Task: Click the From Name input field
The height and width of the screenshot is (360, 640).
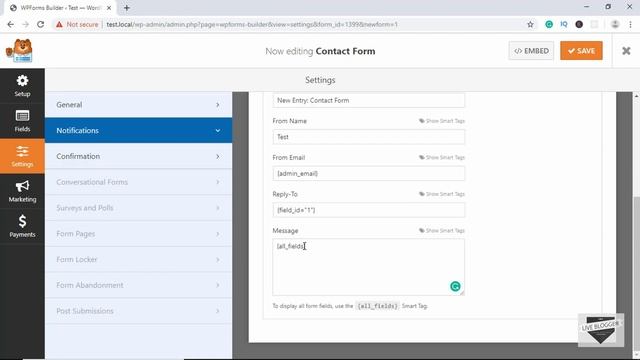Action: (369, 137)
